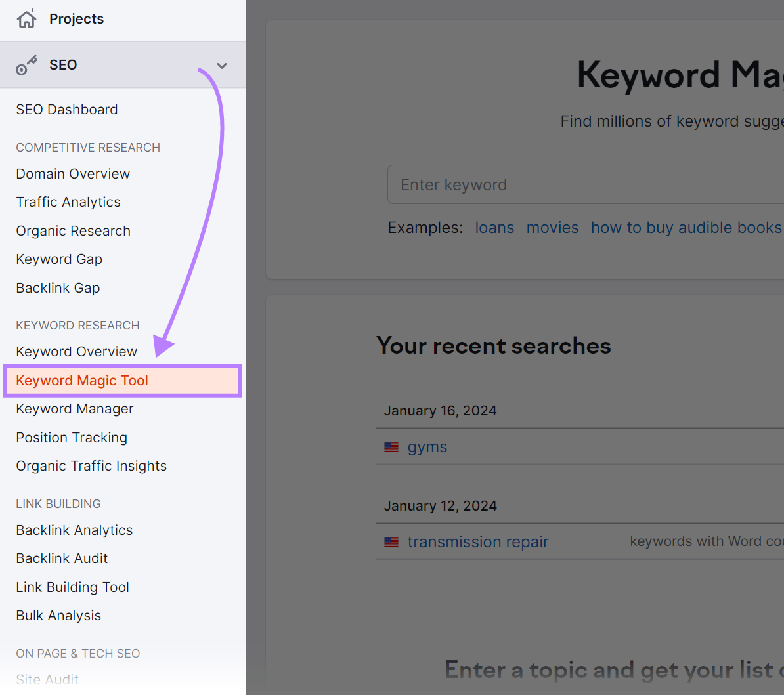Select Organic Research
The width and height of the screenshot is (784, 695).
coord(73,230)
